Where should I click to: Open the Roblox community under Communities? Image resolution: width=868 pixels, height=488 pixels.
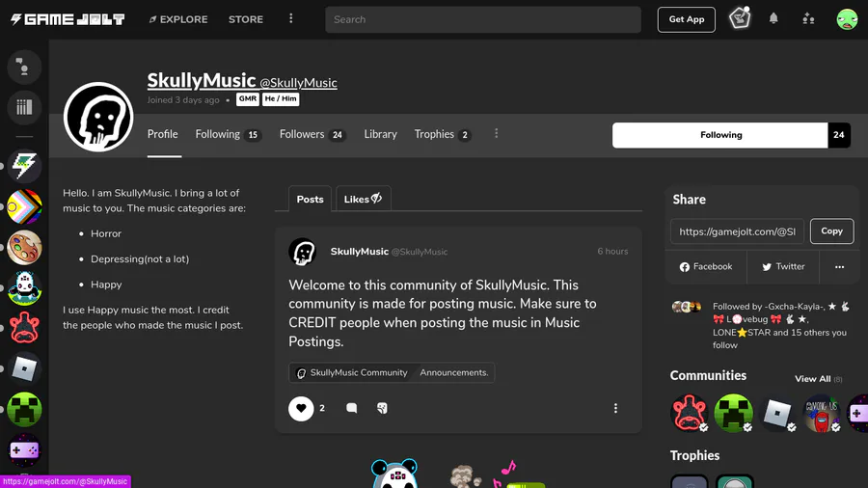tap(777, 413)
